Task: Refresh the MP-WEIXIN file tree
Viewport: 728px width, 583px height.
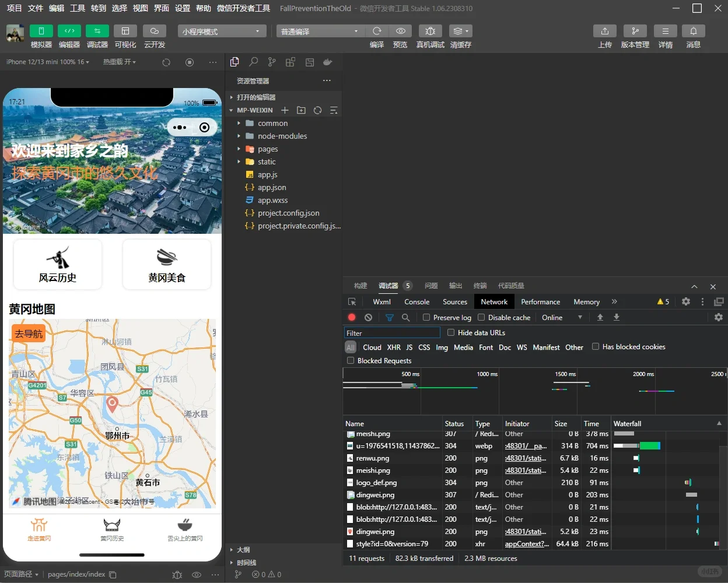Action: [317, 110]
